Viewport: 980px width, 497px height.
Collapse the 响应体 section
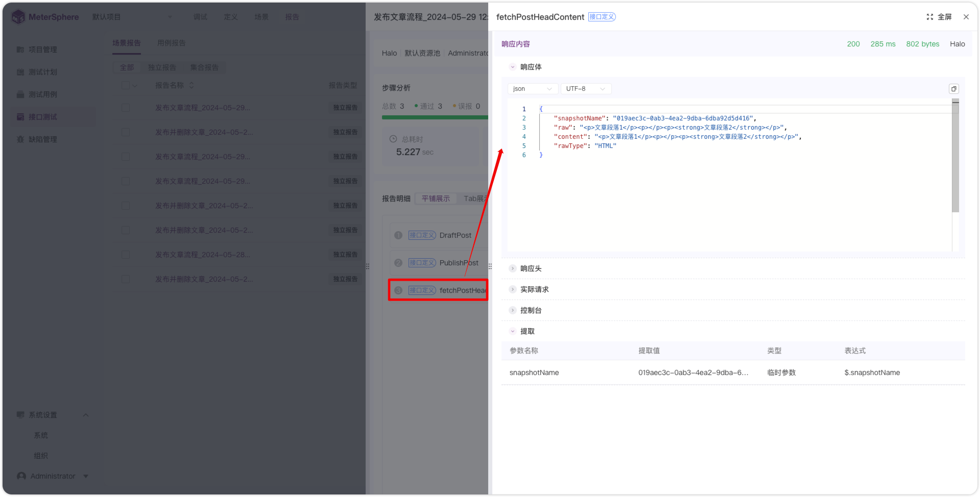[x=513, y=67]
